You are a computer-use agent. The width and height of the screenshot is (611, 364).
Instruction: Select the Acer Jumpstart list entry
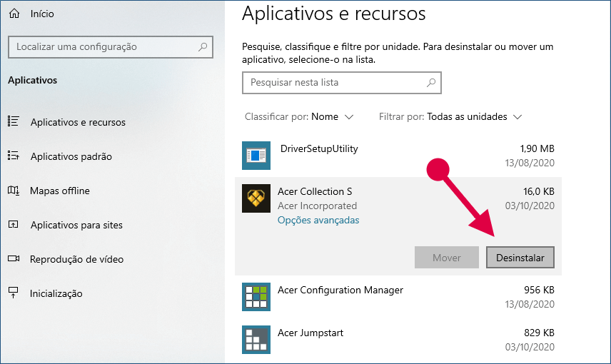[310, 333]
